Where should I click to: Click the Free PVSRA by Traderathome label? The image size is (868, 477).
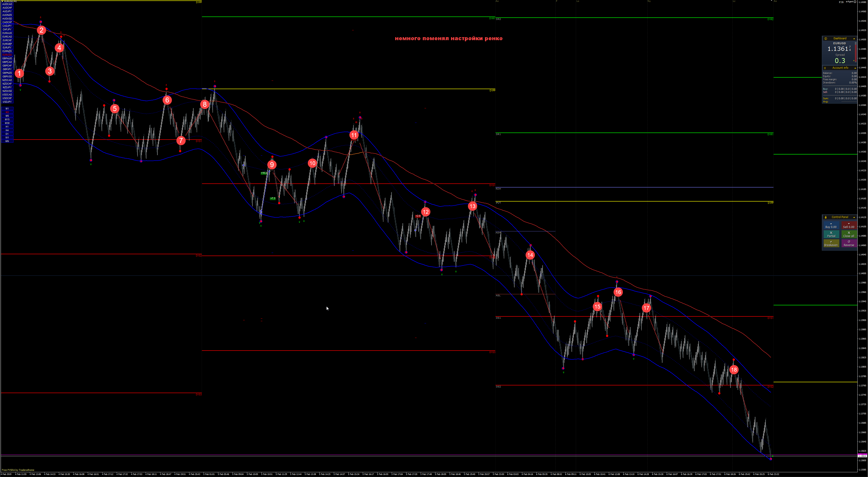pyautogui.click(x=18, y=470)
